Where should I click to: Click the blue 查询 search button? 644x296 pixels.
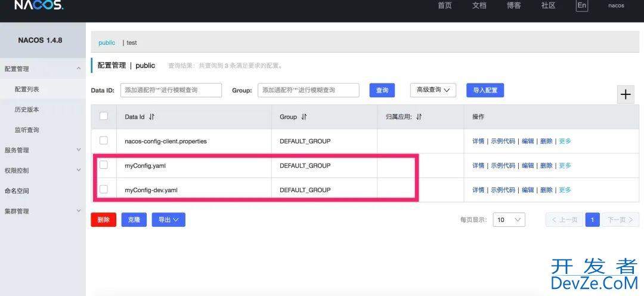[x=382, y=90]
